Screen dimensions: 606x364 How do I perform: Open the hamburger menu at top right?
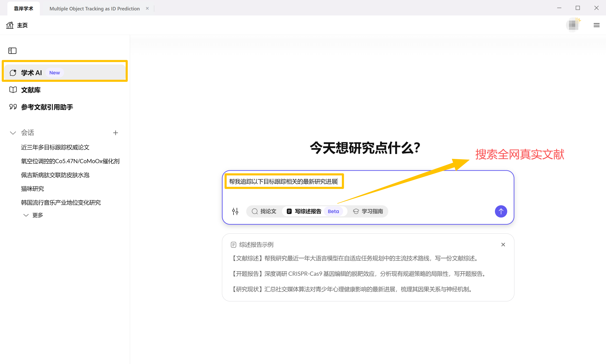(x=597, y=25)
